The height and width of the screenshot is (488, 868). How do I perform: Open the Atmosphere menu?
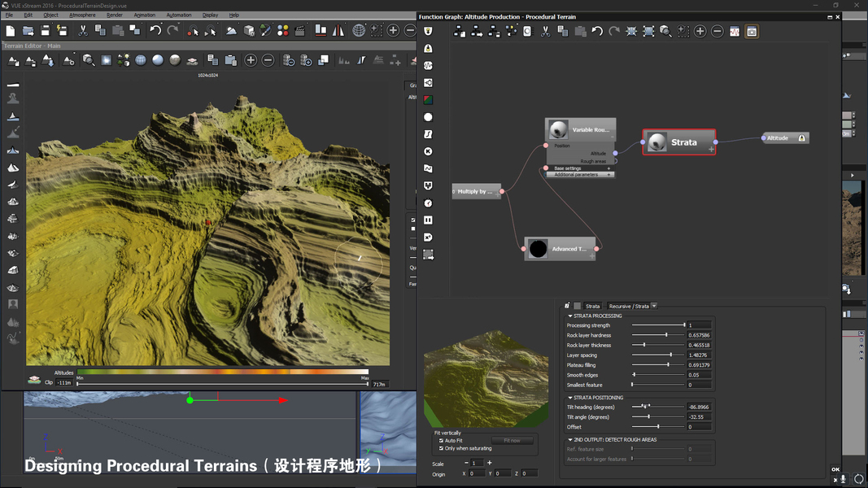click(82, 15)
